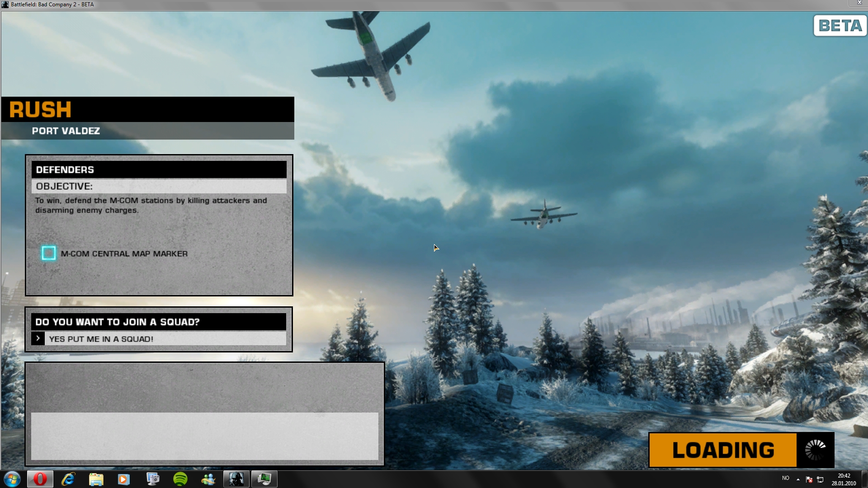
Task: Open the Task Manager taskbar icon
Action: (x=264, y=479)
